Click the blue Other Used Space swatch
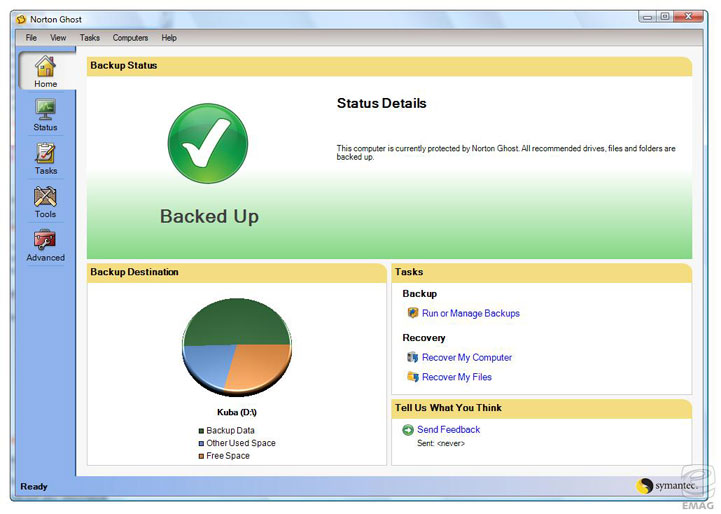Screen dimensions: 721x514 (x=201, y=444)
